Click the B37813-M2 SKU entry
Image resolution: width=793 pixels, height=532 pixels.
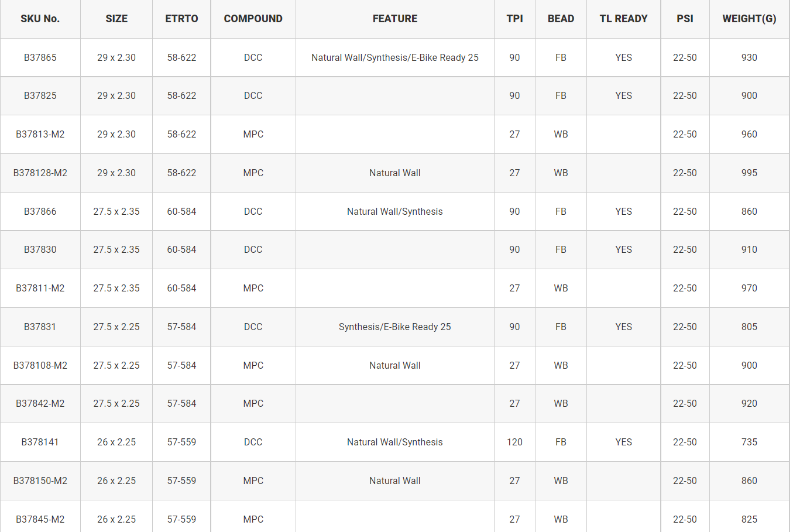pos(40,134)
